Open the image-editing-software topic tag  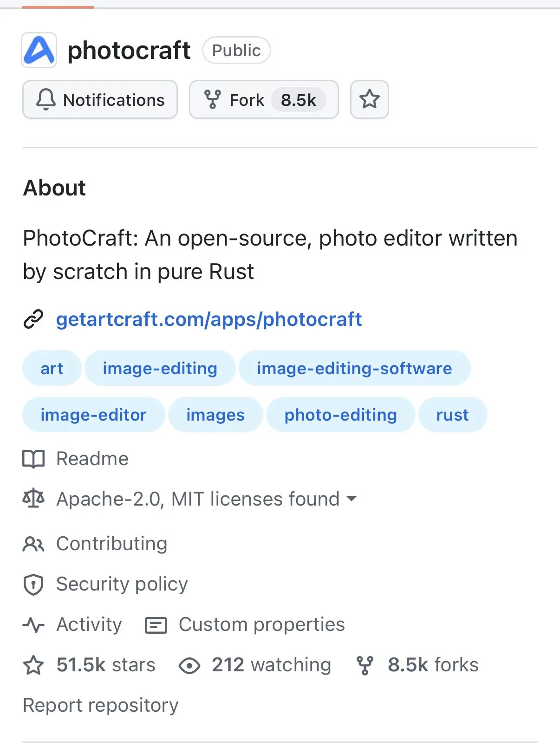coord(355,368)
